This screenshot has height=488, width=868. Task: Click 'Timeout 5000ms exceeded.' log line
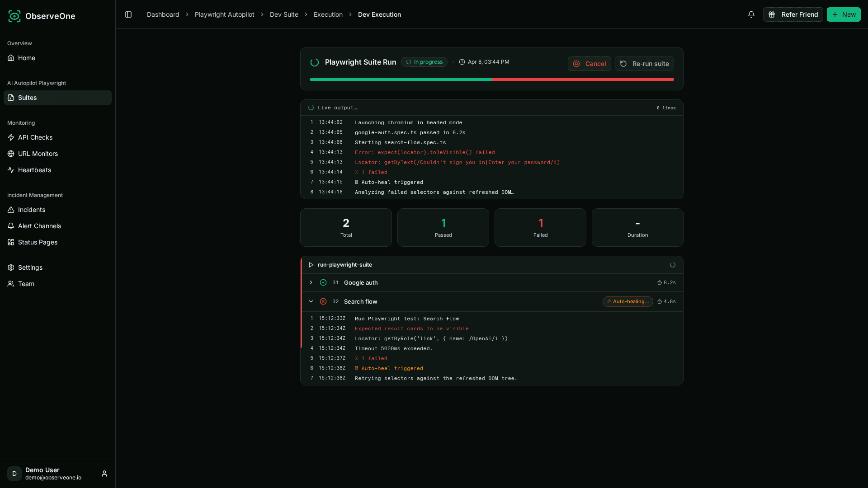click(x=394, y=348)
